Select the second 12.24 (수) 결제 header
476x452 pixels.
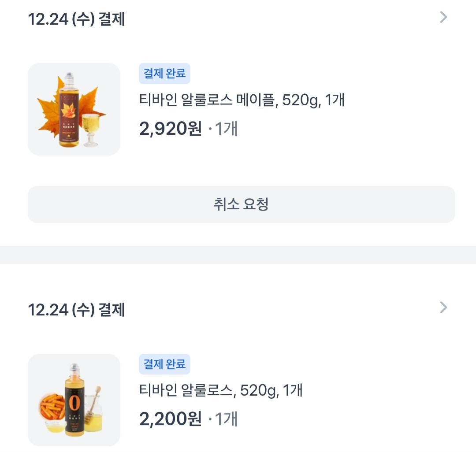click(76, 310)
